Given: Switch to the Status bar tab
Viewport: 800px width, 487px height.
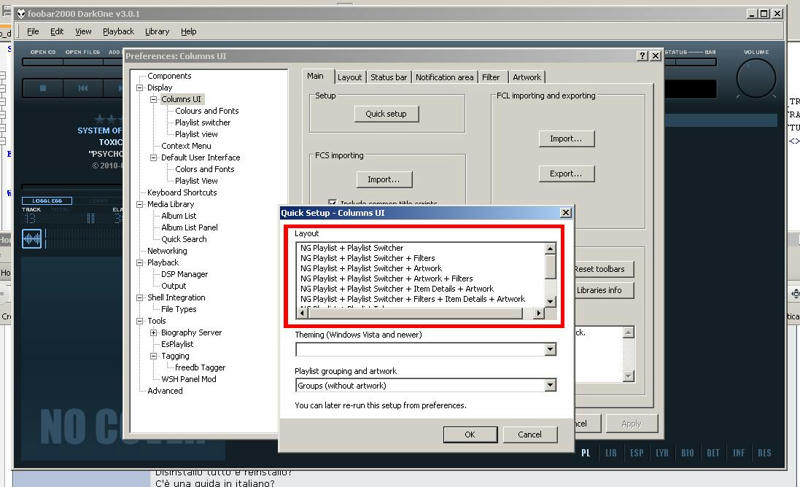Looking at the screenshot, I should (x=388, y=77).
